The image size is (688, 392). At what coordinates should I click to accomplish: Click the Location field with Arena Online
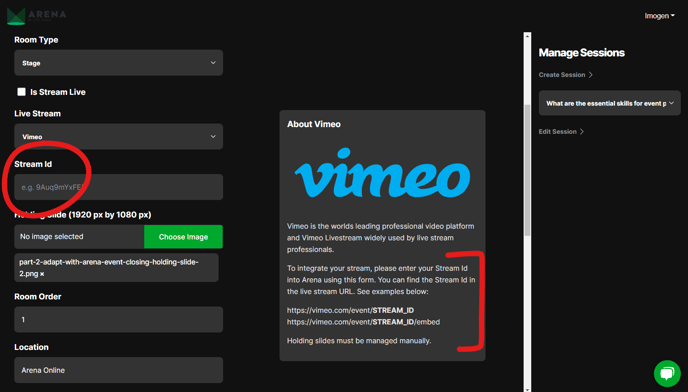point(118,370)
